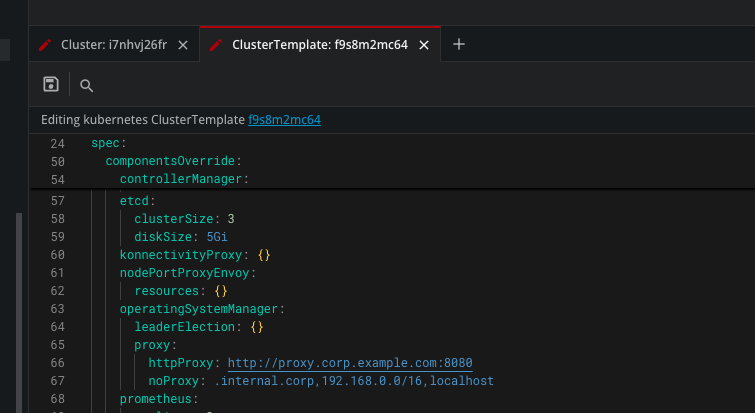Screen dimensions: 755x413
Task: Select the ClusterTemplate: f9s8m2mc64 tab
Action: point(320,45)
